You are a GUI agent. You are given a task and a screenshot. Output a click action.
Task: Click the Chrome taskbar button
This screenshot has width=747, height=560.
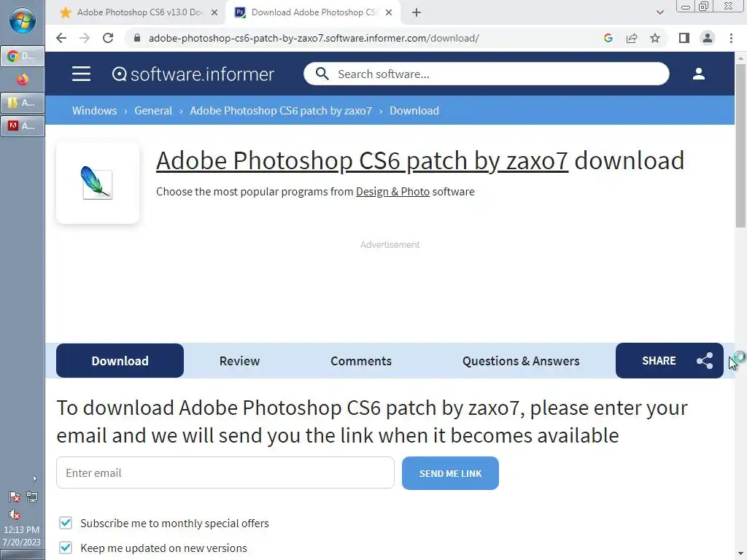[x=23, y=56]
